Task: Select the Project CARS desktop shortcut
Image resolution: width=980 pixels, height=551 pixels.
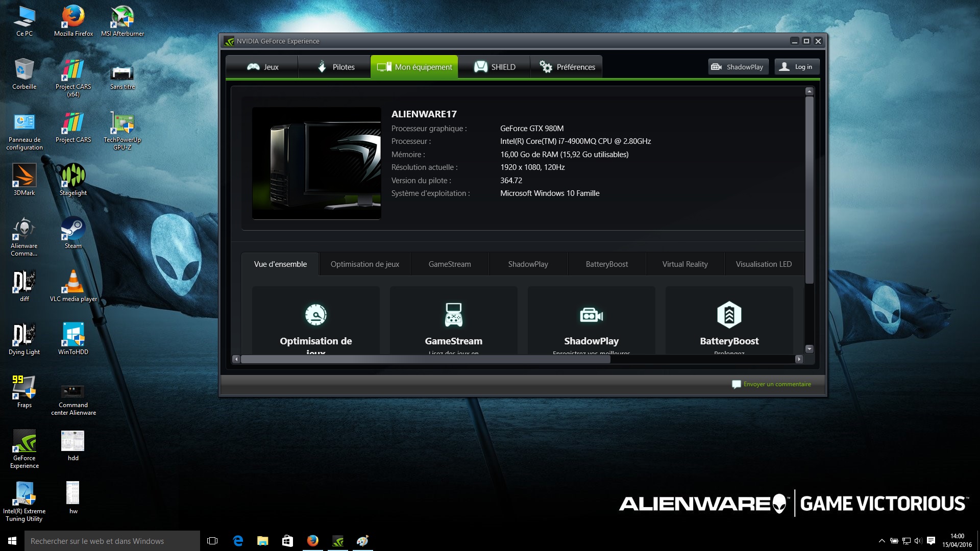Action: point(73,128)
